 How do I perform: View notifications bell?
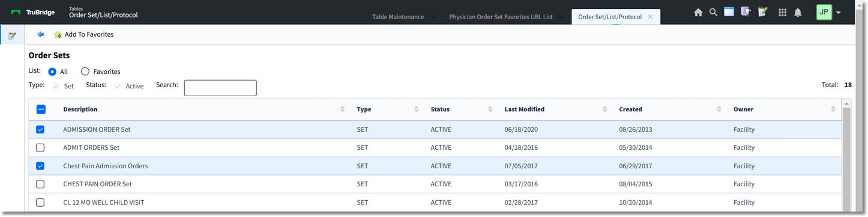pyautogui.click(x=798, y=12)
